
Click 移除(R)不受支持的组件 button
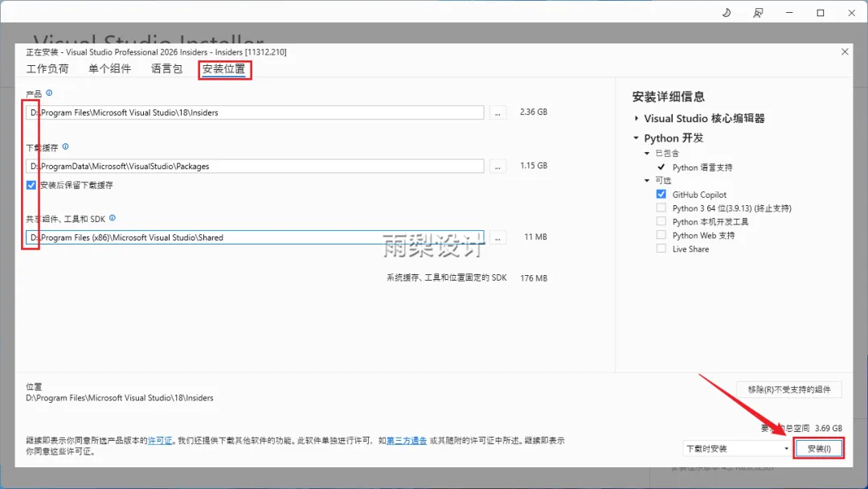pyautogui.click(x=789, y=389)
